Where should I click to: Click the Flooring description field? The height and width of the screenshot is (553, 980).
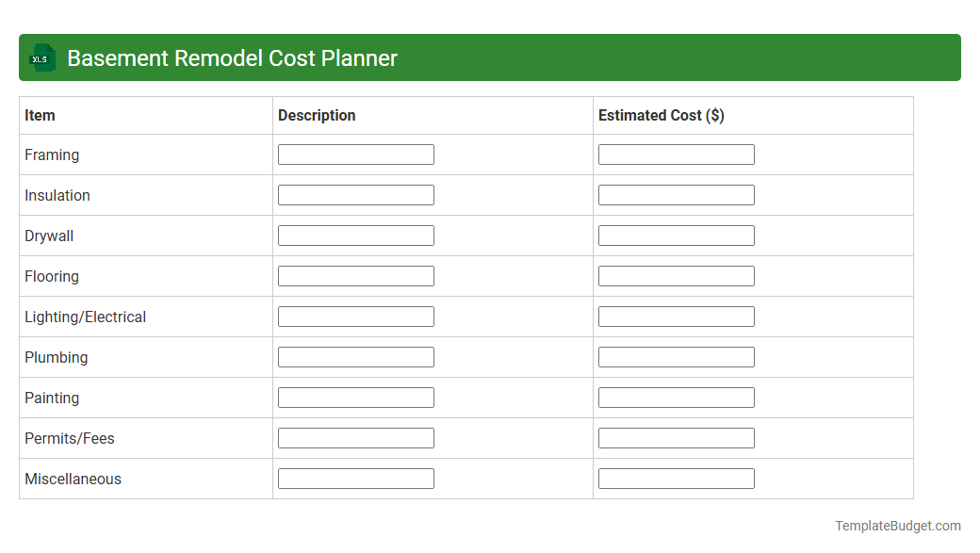355,275
